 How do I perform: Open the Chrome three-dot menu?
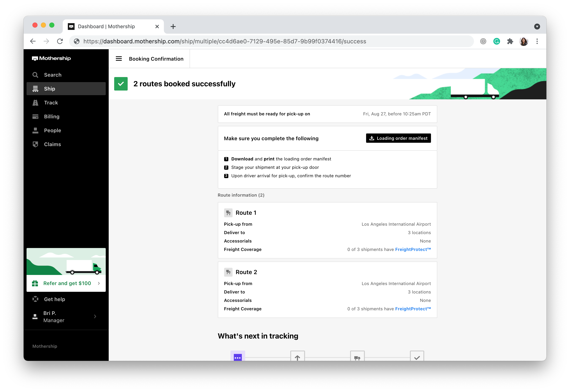coord(537,41)
